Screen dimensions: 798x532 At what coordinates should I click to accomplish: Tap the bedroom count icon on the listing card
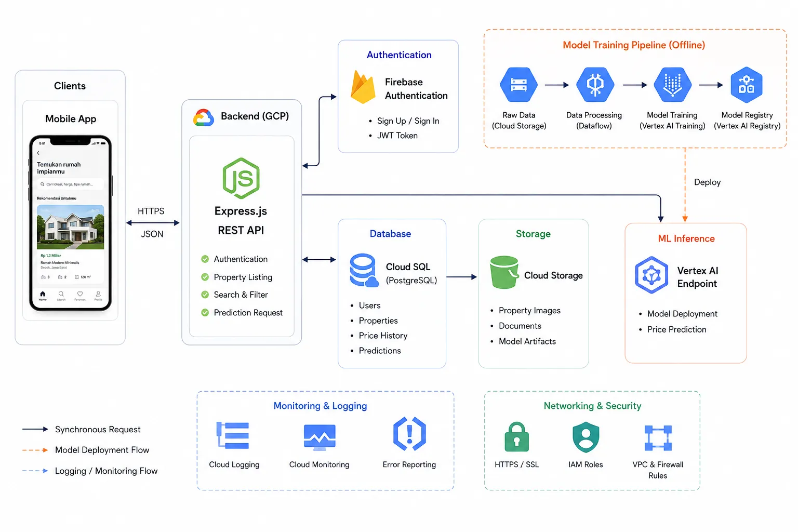coord(43,277)
